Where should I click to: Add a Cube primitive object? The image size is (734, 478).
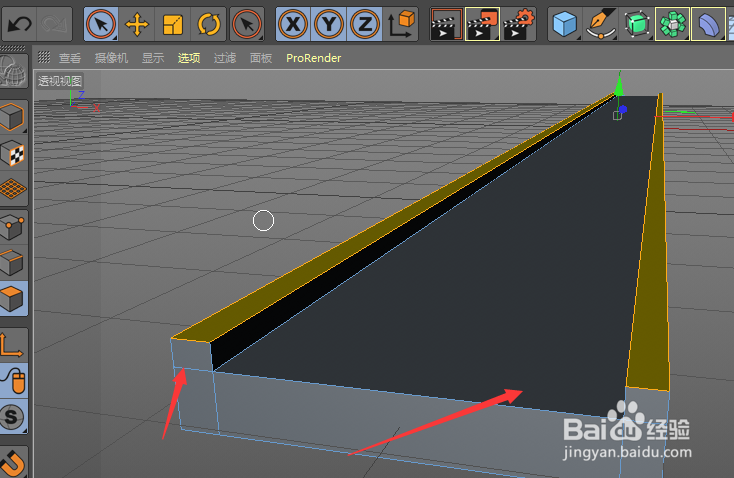(565, 24)
